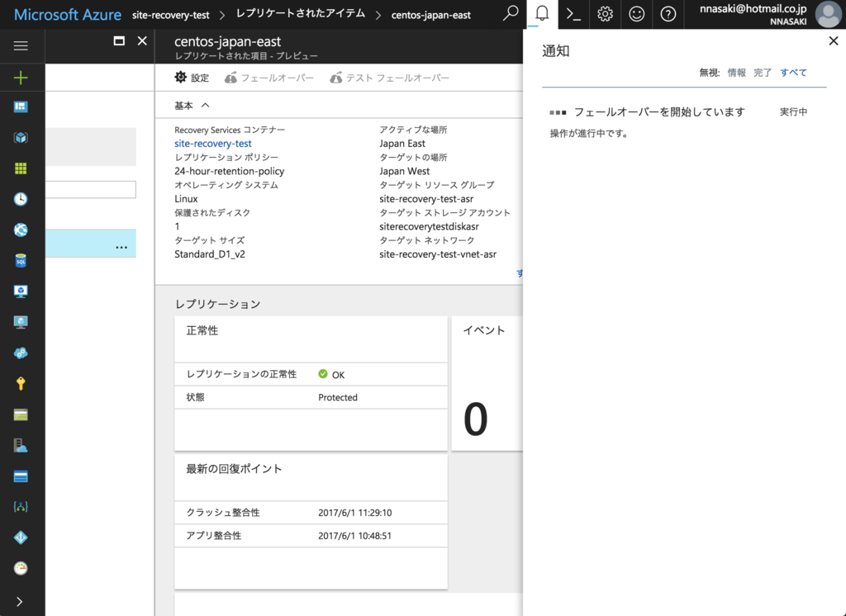Image resolution: width=846 pixels, height=616 pixels.
Task: Open the help question mark icon
Action: pyautogui.click(x=668, y=13)
